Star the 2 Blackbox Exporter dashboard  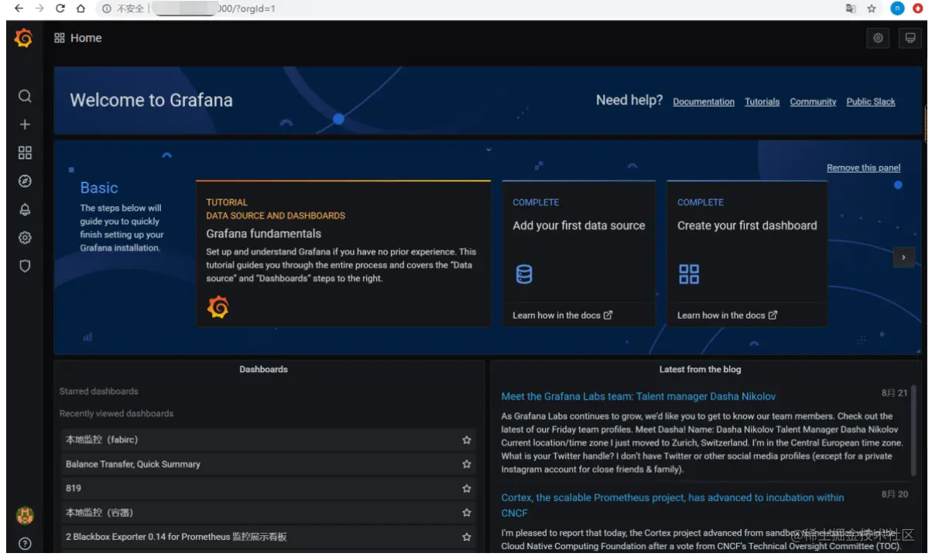[467, 537]
